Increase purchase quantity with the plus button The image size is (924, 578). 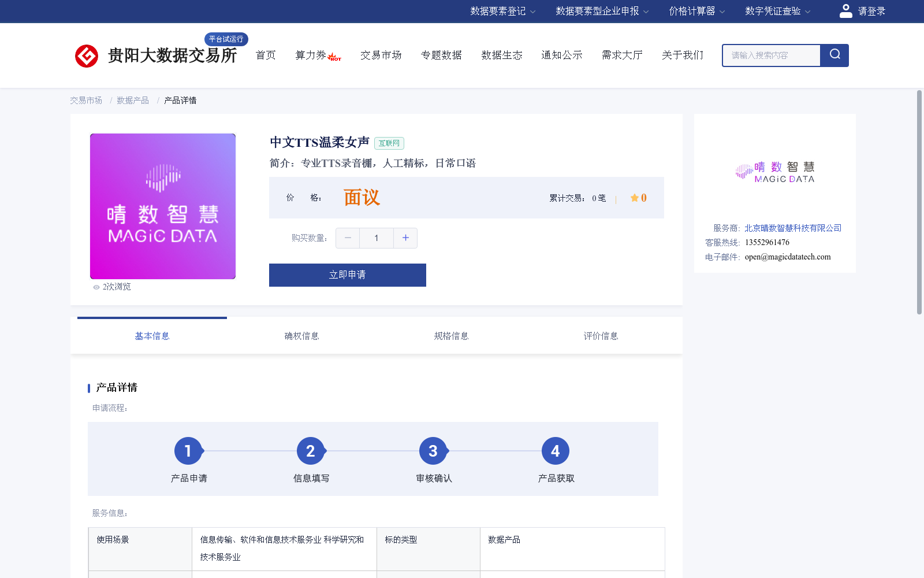[405, 238]
